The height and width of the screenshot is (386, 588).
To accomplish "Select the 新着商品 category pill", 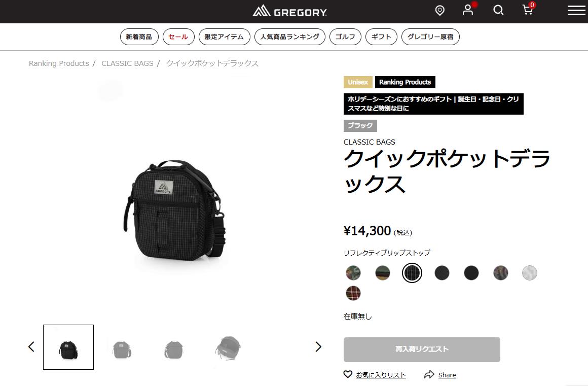I will click(139, 37).
